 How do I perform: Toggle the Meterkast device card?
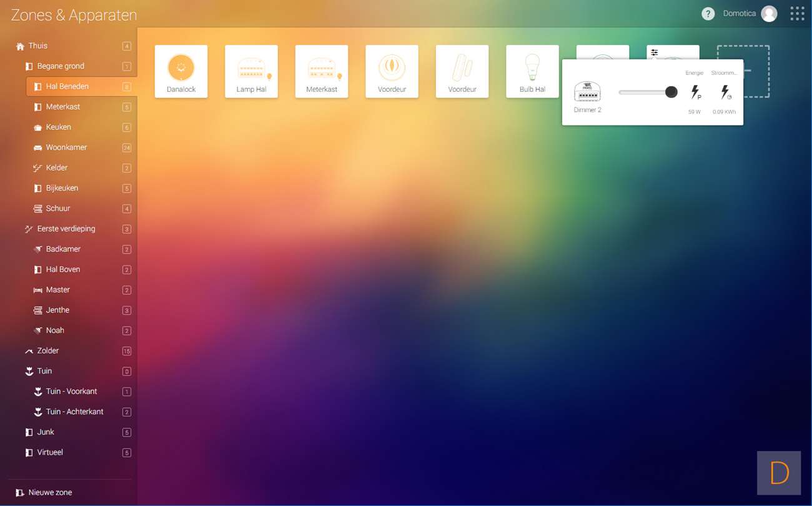coord(322,71)
